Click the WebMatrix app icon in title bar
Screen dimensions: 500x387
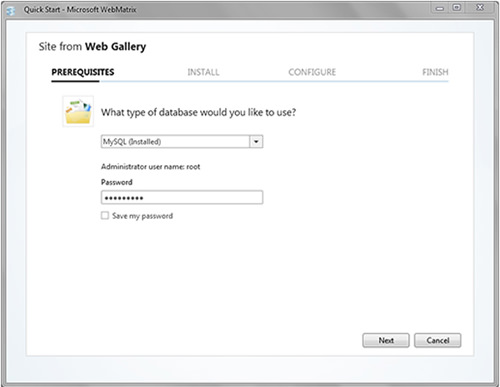[x=11, y=11]
